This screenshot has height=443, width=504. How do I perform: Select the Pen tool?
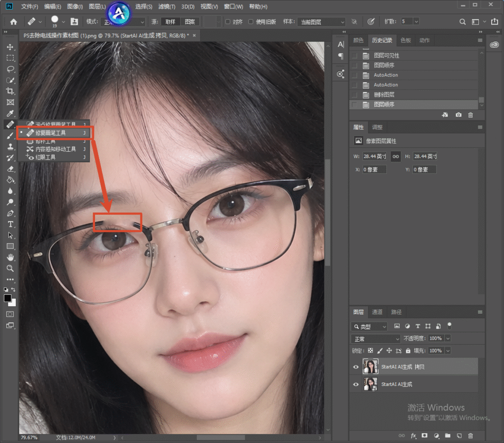click(10, 213)
